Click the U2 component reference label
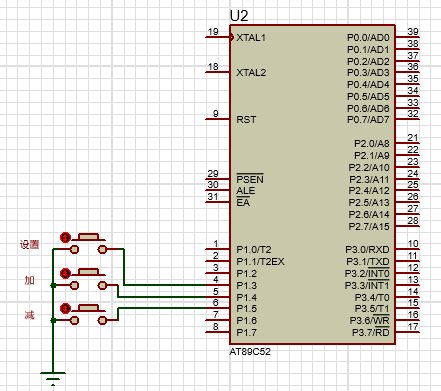Screen dimensions: 441x391 pos(239,16)
